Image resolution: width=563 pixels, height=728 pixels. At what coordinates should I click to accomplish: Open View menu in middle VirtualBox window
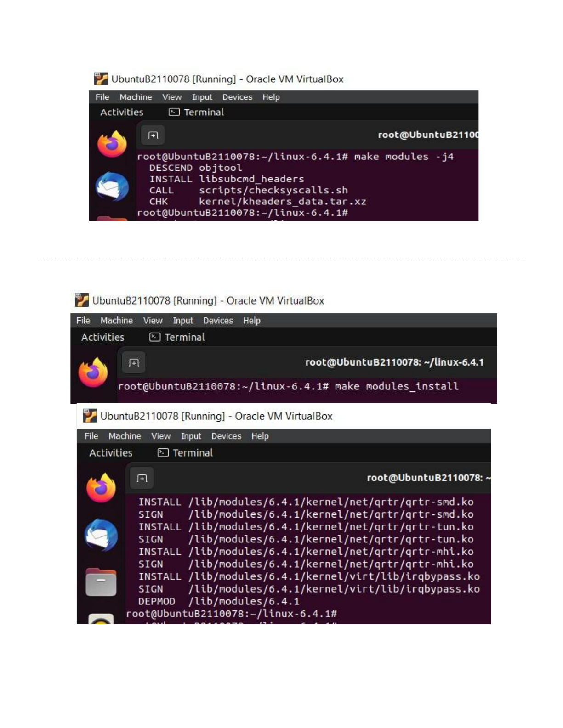(153, 321)
